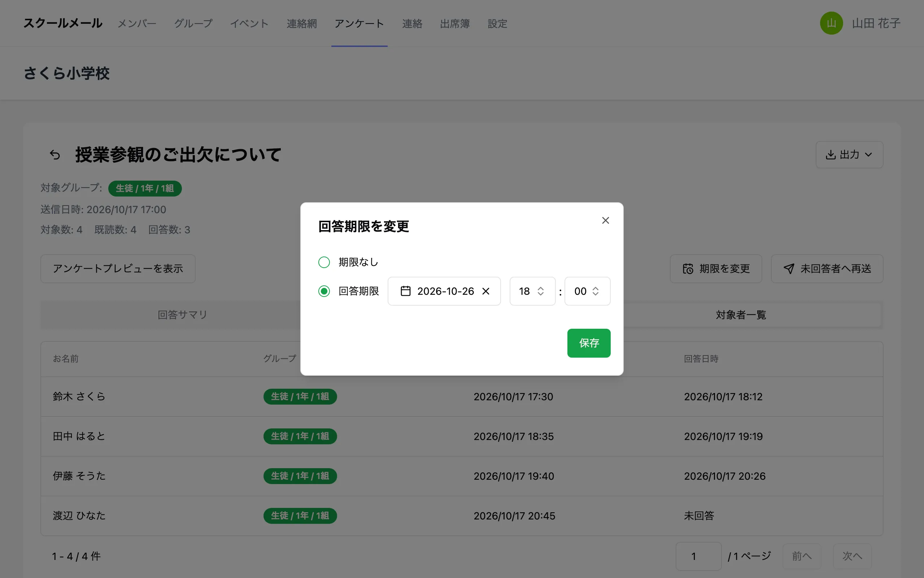Open 連絡網 in navigation
Image resolution: width=924 pixels, height=578 pixels.
click(x=302, y=24)
